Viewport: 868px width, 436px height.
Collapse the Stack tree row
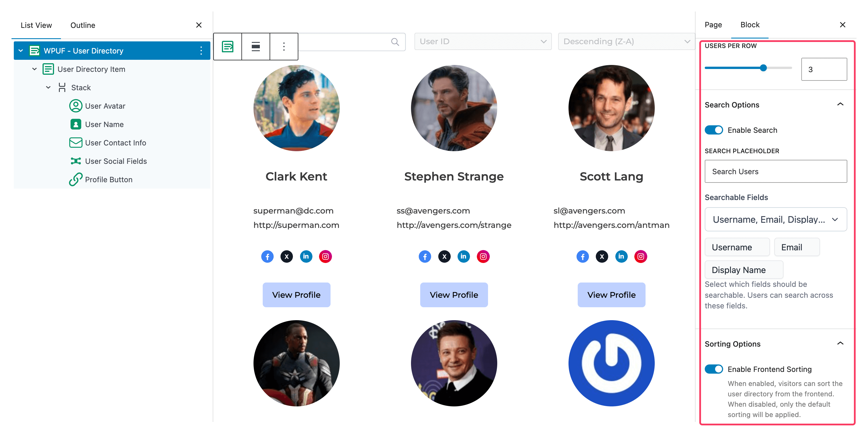[48, 88]
